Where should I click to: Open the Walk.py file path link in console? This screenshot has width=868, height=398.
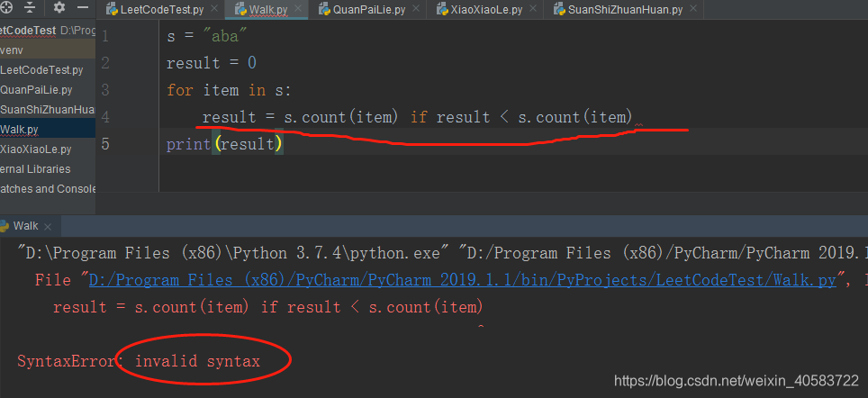coord(462,281)
